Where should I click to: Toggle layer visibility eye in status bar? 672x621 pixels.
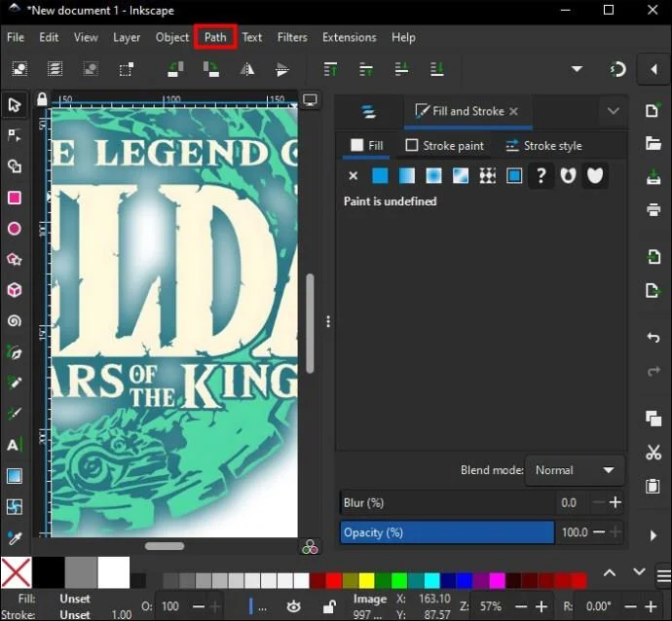coord(293,606)
